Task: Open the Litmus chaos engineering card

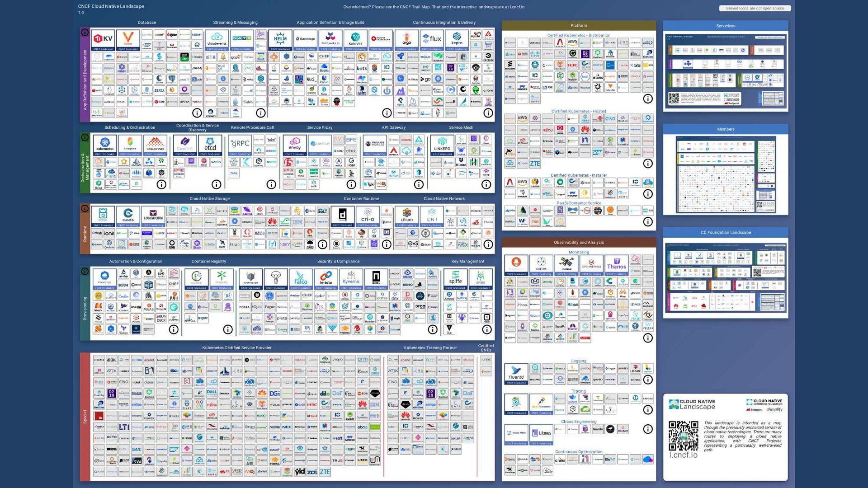Action: 541,434
